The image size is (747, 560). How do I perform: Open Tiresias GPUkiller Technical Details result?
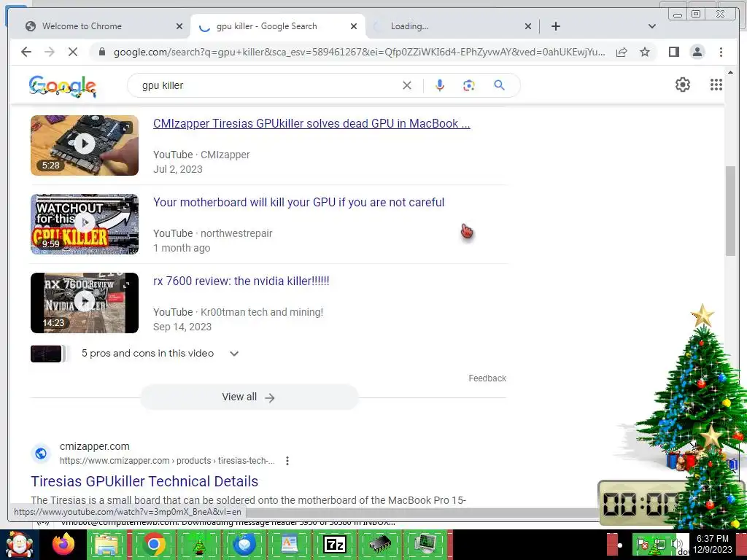tap(144, 481)
